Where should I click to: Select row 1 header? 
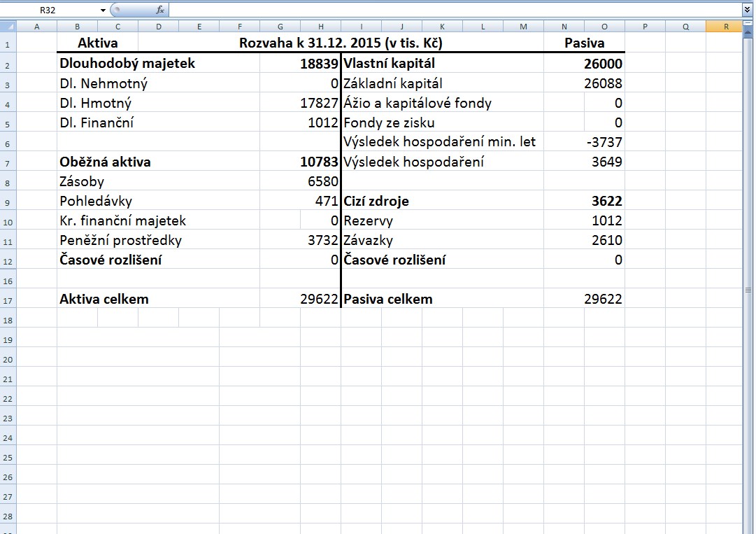[8, 43]
